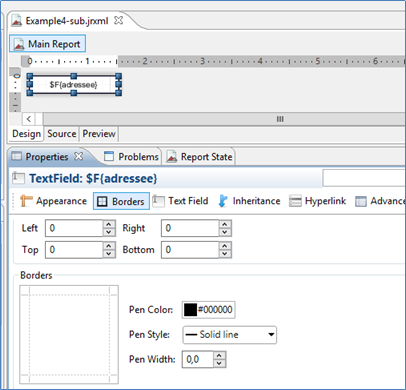Select the $F{adressee} text field element
The width and height of the screenshot is (406, 390).
pos(74,85)
